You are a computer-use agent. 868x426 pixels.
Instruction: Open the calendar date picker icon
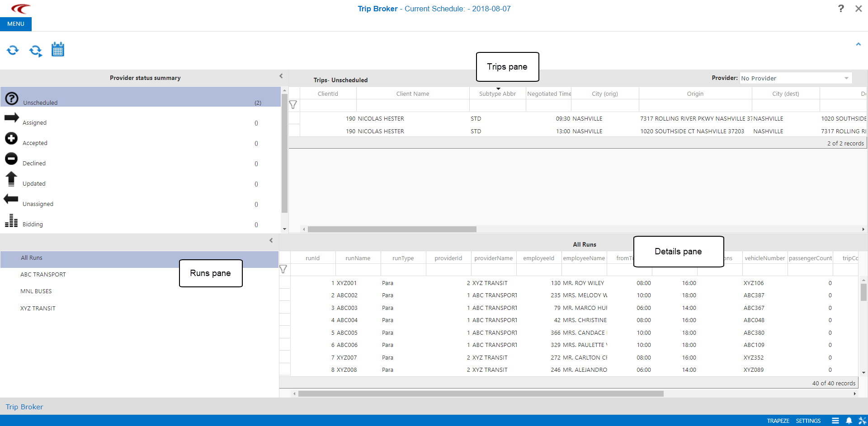58,49
